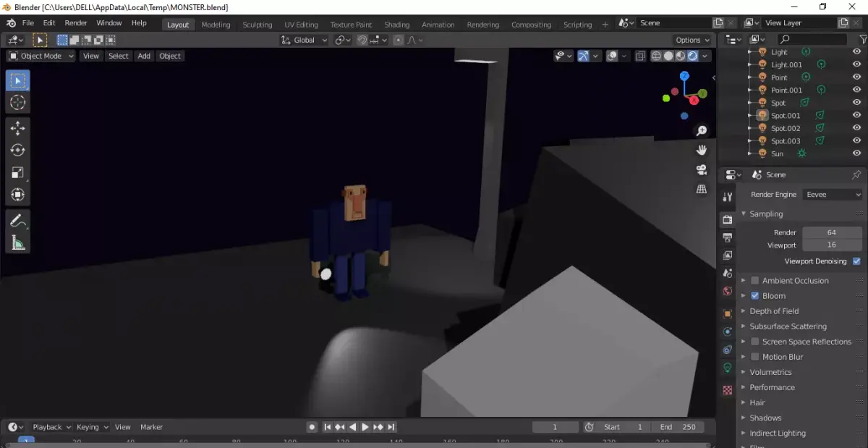Select the Scale tool
The height and width of the screenshot is (448, 868).
[18, 172]
